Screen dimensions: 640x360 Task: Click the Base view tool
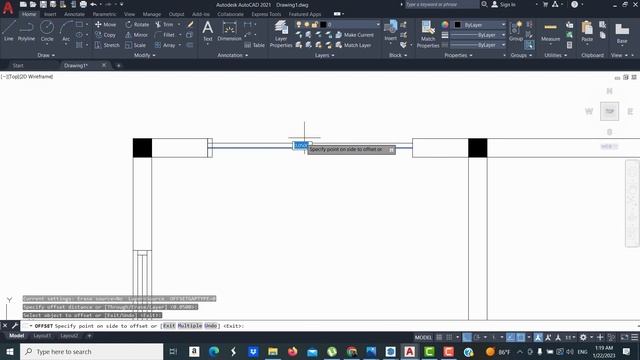point(622,33)
